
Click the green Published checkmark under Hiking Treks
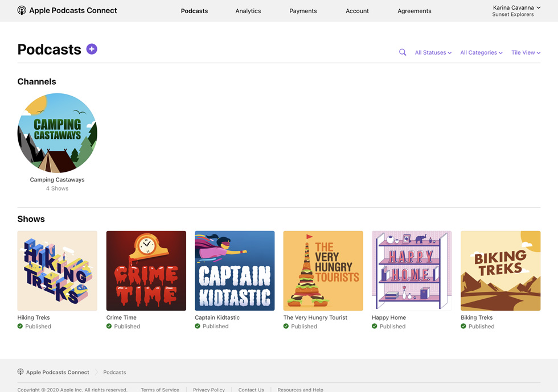21,326
